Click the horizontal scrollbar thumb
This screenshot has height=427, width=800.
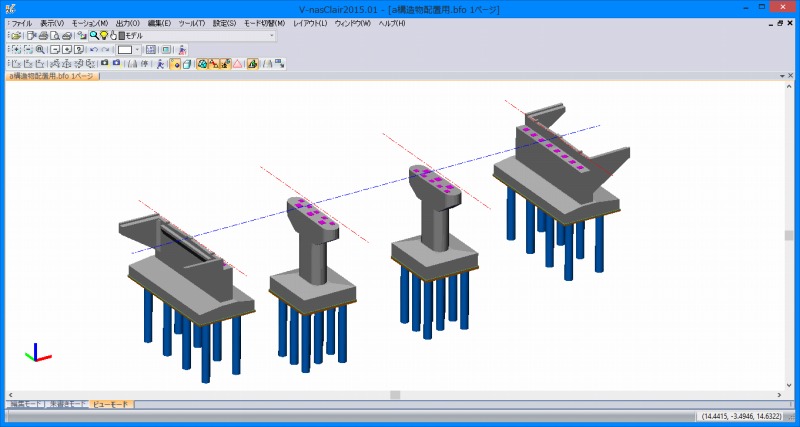click(395, 395)
